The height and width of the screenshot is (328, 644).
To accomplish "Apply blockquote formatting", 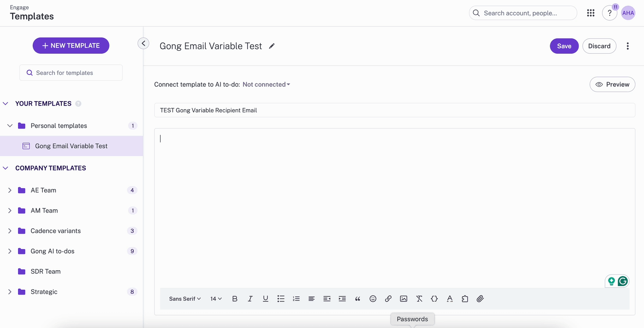I will pyautogui.click(x=358, y=299).
